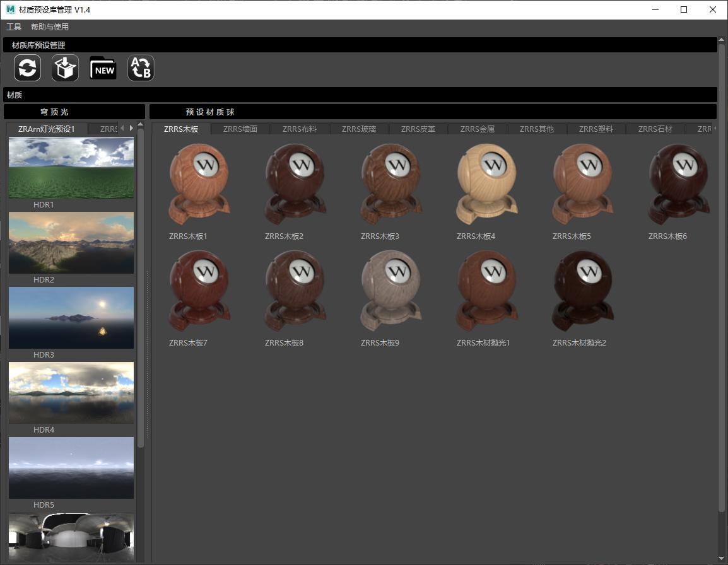
Task: Choose the dark ZRRS木材抛光2 material ball
Action: click(582, 291)
